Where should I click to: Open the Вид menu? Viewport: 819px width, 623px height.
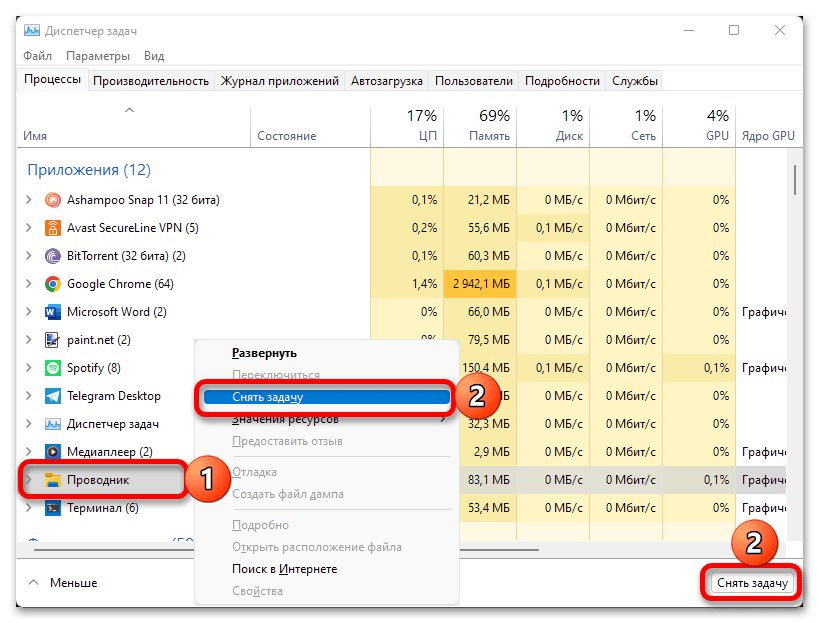(x=154, y=56)
